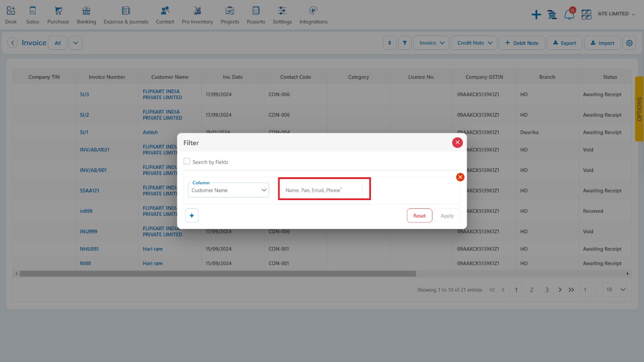Image resolution: width=644 pixels, height=362 pixels.
Task: Click the Name, Pan, Email, Phone field
Action: point(322,190)
